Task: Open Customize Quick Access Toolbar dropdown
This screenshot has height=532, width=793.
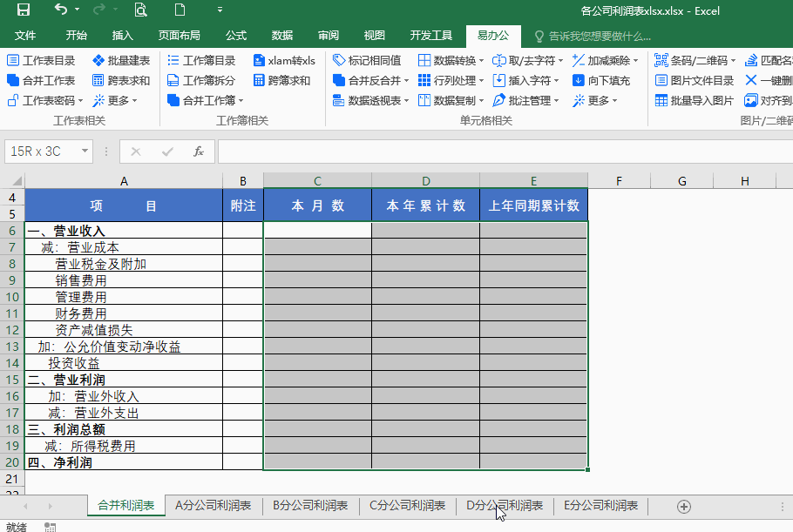Action: point(220,10)
